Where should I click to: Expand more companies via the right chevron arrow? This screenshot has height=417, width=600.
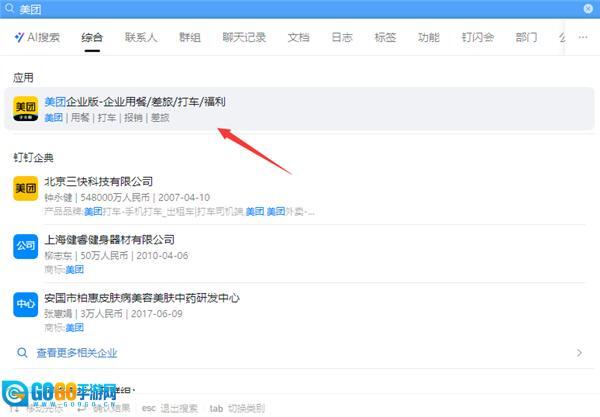579,353
